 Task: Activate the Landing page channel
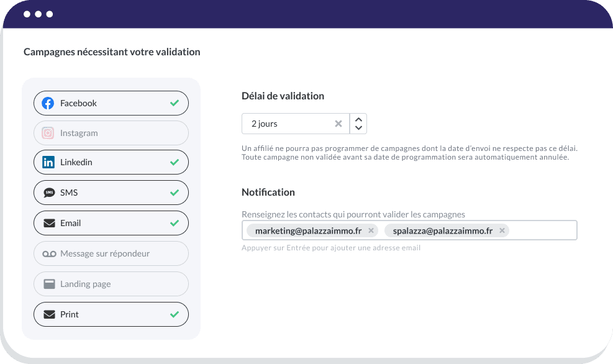coord(111,284)
